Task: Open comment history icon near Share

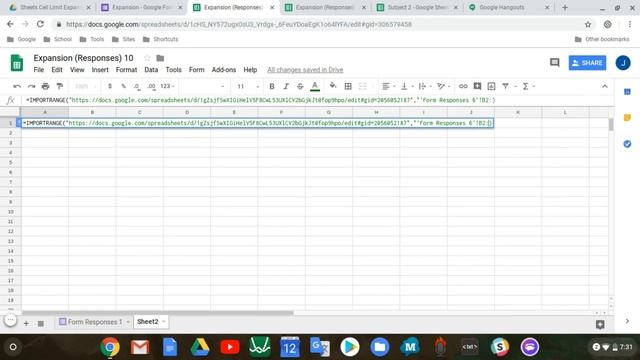Action: tap(554, 63)
